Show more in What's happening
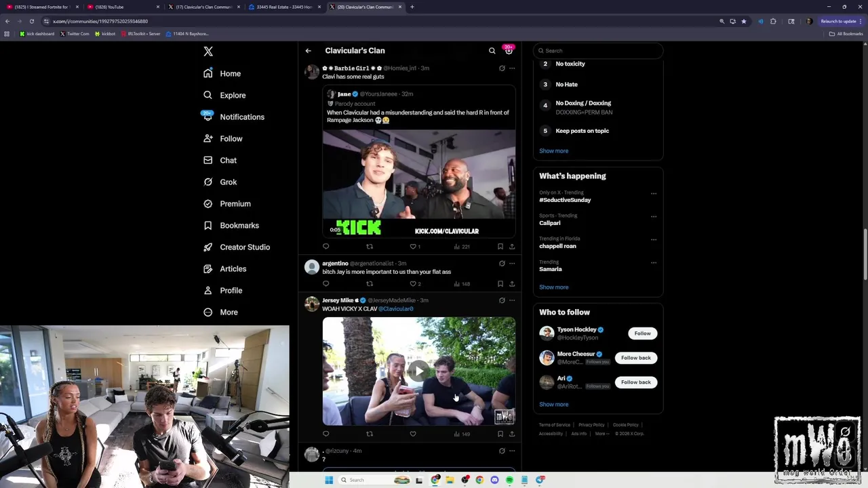The height and width of the screenshot is (488, 868). pos(553,287)
